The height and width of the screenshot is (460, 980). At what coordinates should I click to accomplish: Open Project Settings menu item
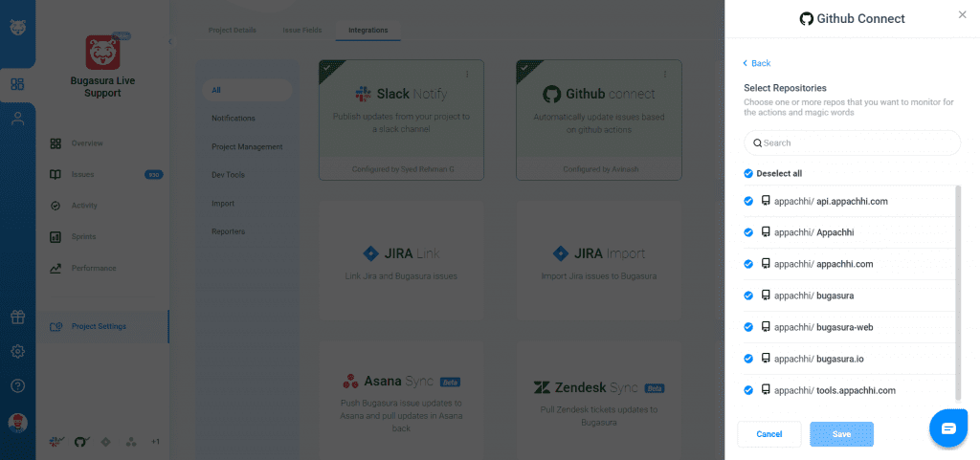(x=101, y=326)
